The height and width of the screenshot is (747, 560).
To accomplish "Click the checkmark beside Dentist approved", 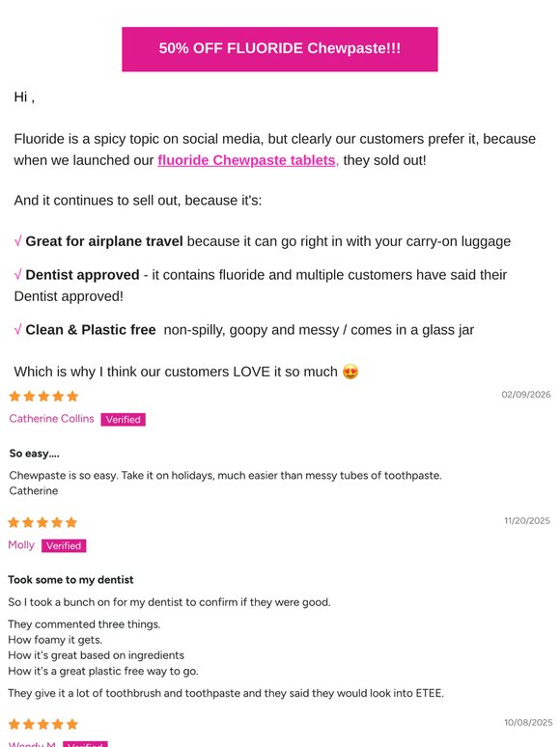I will pos(17,275).
